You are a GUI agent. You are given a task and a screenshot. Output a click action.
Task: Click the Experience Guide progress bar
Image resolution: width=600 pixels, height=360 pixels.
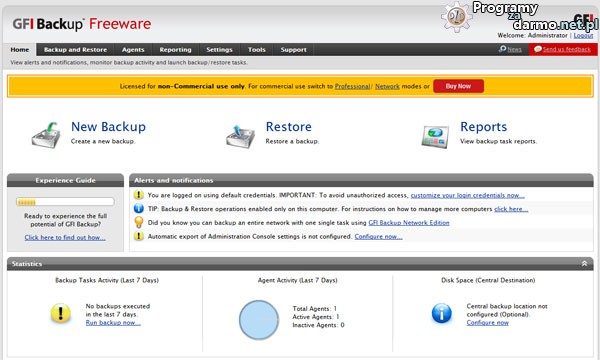pyautogui.click(x=65, y=202)
